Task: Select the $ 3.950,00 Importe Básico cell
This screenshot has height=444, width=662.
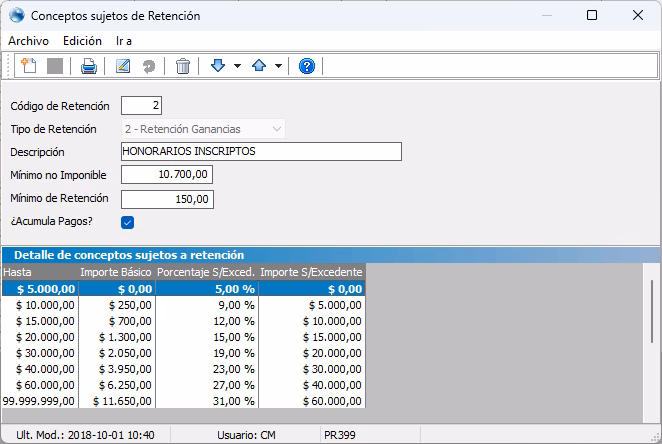Action: [117, 369]
